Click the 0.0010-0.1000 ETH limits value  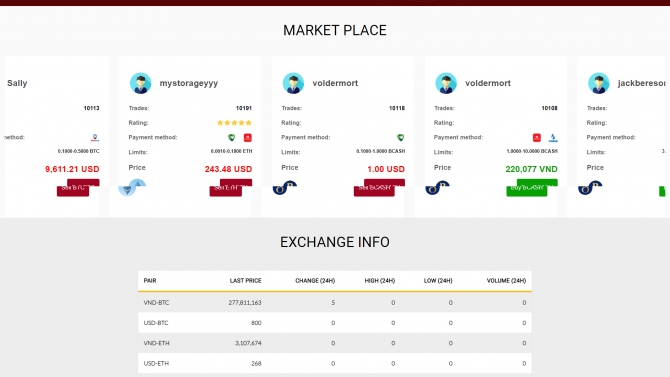(231, 151)
